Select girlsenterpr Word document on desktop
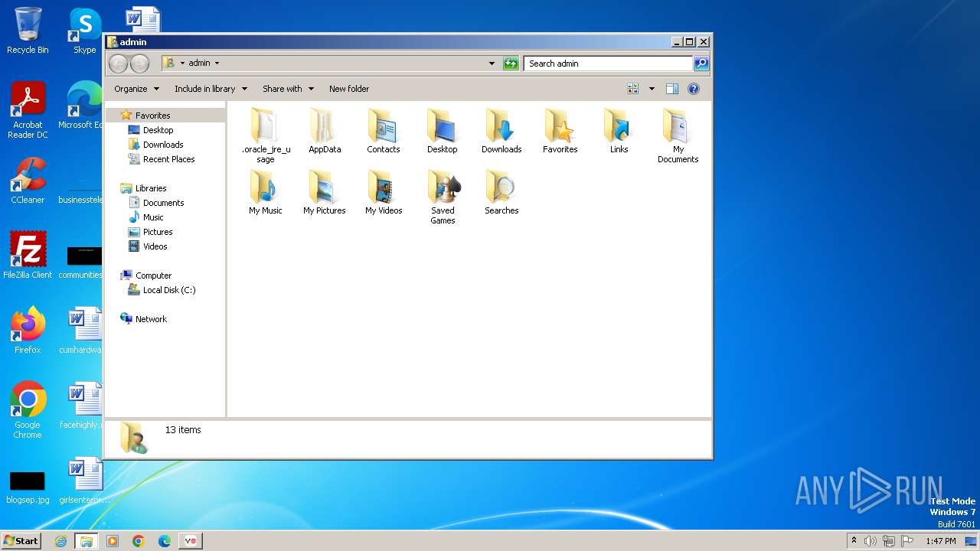 coord(85,481)
